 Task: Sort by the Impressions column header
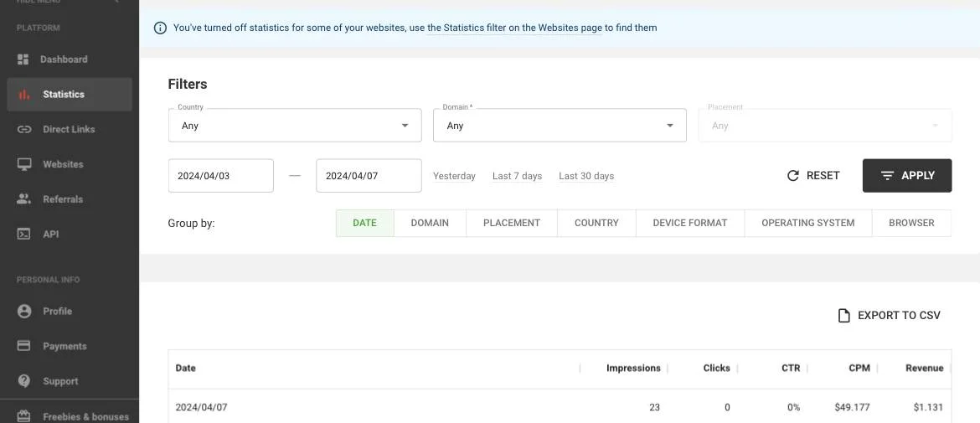633,368
